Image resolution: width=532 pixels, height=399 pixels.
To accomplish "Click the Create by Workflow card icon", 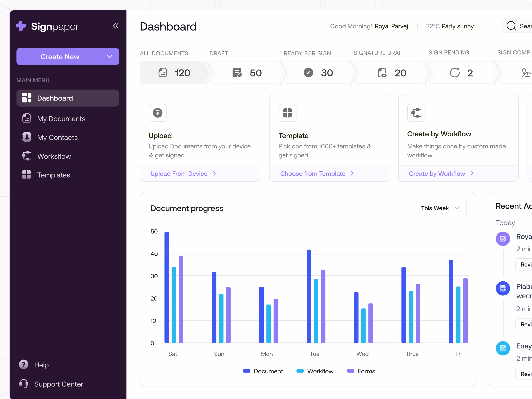I will click(416, 113).
